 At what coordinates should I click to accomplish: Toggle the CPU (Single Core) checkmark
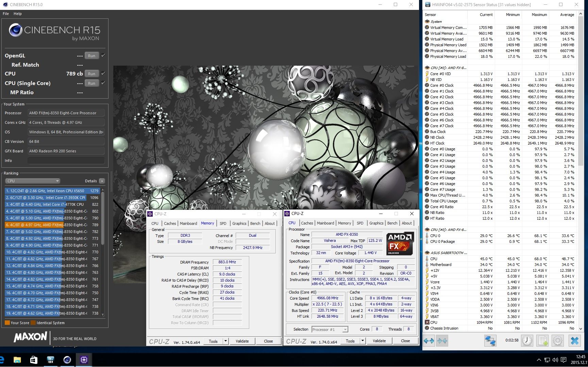103,83
